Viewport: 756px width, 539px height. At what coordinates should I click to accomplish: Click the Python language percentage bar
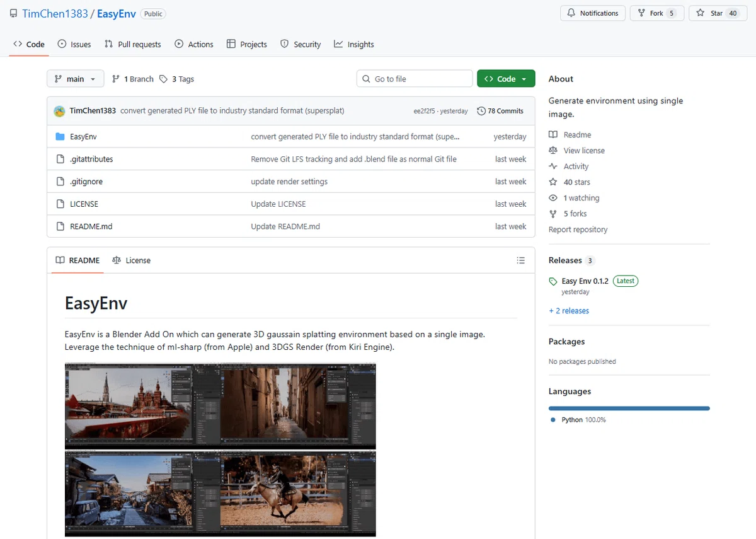pos(629,409)
